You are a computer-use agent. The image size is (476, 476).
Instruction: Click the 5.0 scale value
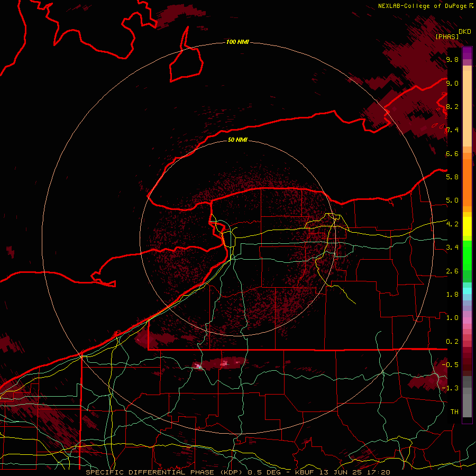[452, 200]
